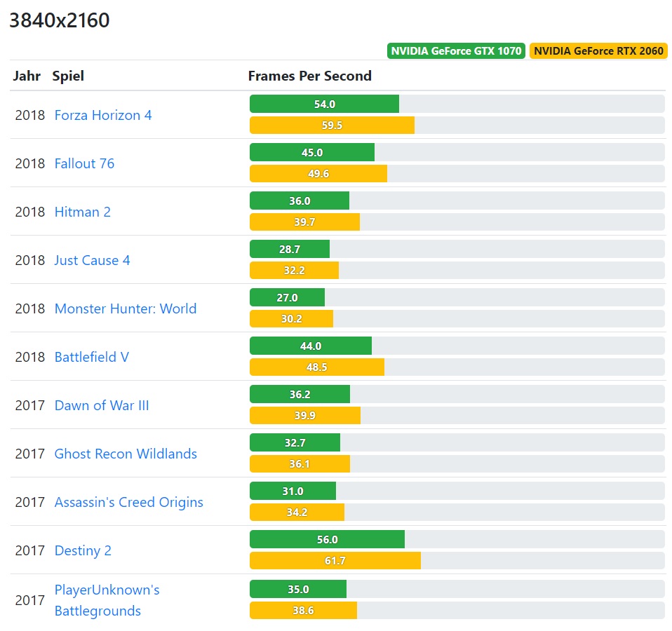This screenshot has height=631, width=672.
Task: Click the yellow 59.5 bar for Forza Horizon 4
Action: click(x=332, y=125)
